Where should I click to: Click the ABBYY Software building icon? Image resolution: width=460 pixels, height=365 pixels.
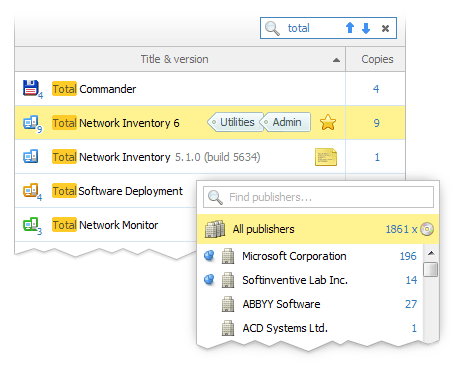[228, 304]
